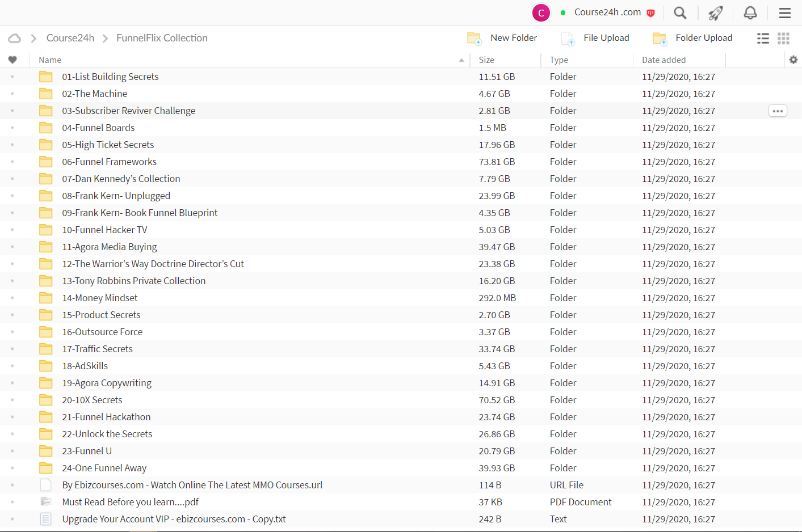Click the URL File type cell
The image size is (802, 532).
(x=566, y=485)
